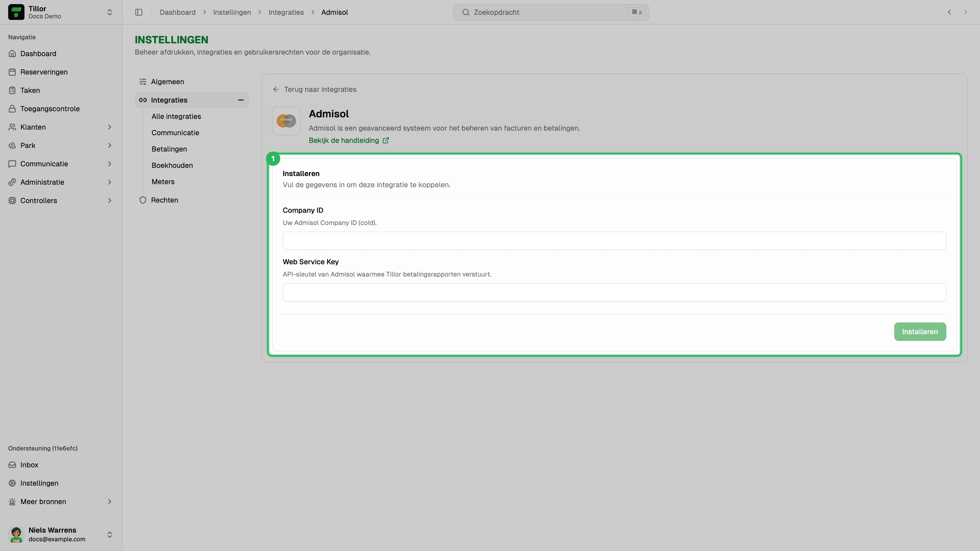This screenshot has width=980, height=551.
Task: Click the search magnifier icon
Action: pyautogui.click(x=466, y=12)
